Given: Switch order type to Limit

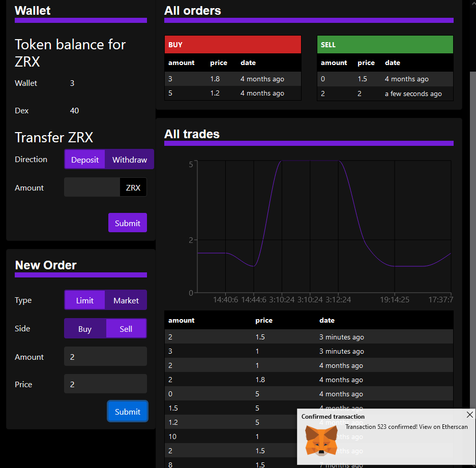Looking at the screenshot, I should tap(85, 300).
